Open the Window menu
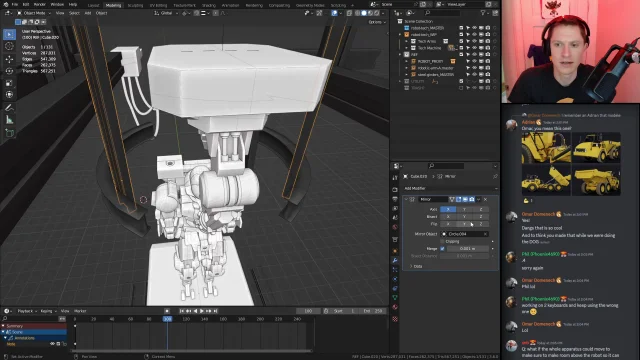 (57, 4)
